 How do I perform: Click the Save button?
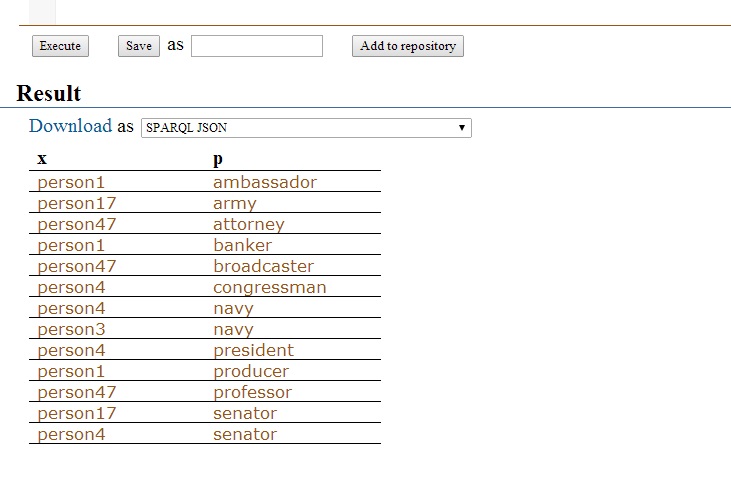(x=138, y=46)
